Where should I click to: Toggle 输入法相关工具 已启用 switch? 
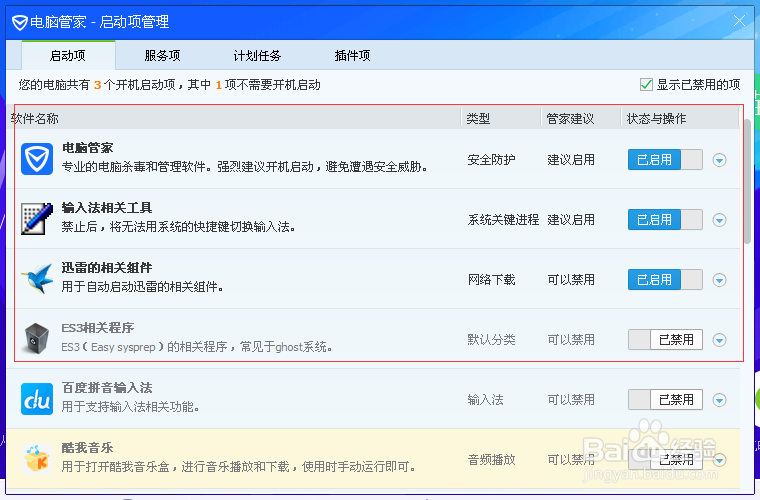(x=665, y=219)
